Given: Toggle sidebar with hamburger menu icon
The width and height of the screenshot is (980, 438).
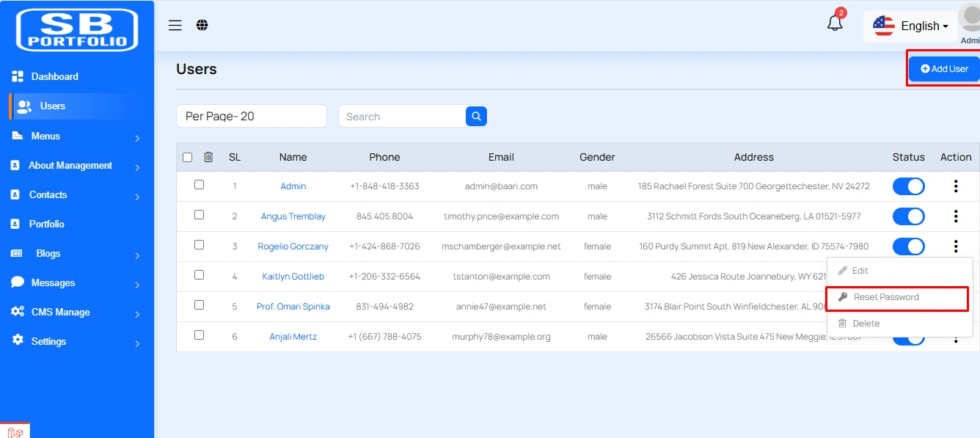Looking at the screenshot, I should (175, 25).
